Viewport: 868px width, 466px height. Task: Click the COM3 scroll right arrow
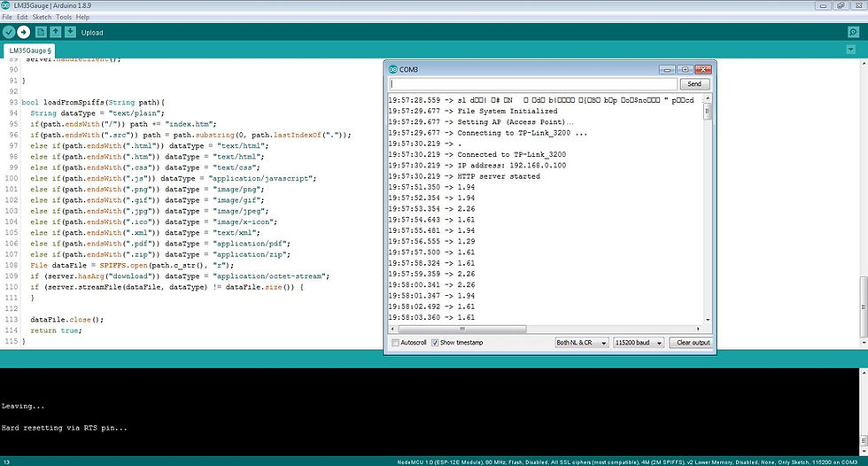pyautogui.click(x=698, y=329)
